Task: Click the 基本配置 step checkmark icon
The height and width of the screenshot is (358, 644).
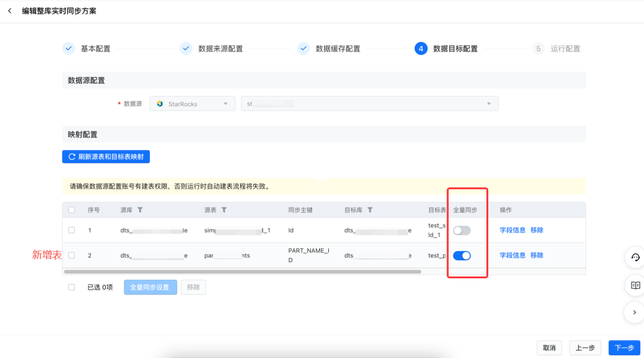Action: tap(68, 49)
